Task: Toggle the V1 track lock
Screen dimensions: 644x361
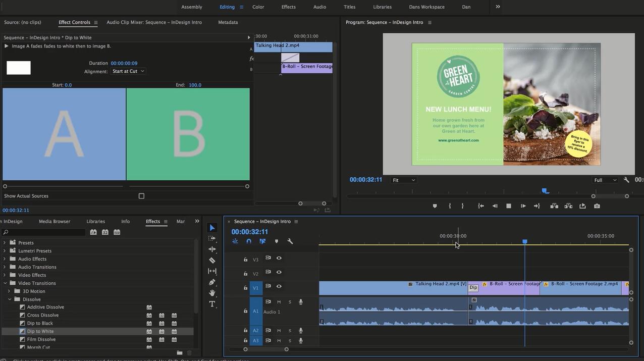Action: (245, 288)
